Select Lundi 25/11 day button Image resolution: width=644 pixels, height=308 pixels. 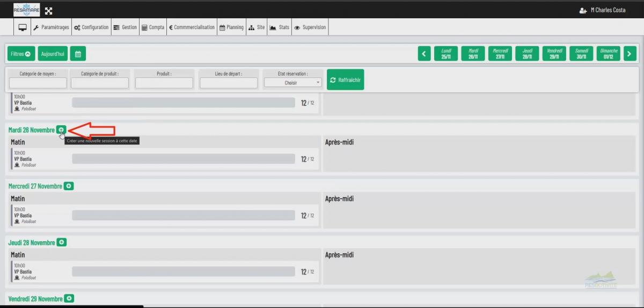coord(446,54)
